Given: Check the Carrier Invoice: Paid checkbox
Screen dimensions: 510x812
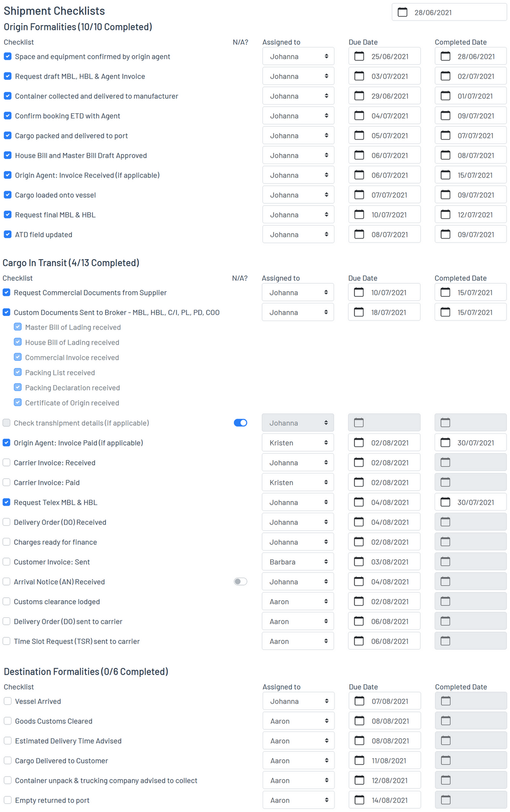Looking at the screenshot, I should (7, 482).
